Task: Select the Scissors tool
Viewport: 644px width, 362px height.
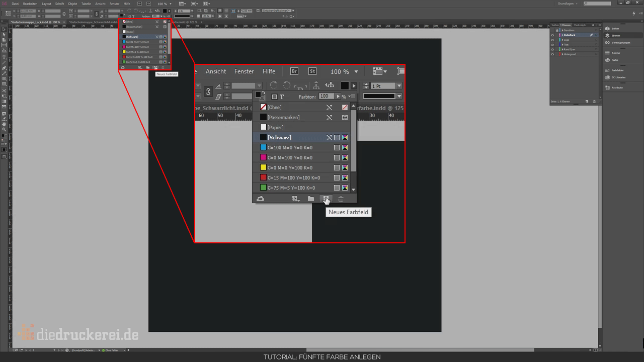Action: click(x=4, y=90)
